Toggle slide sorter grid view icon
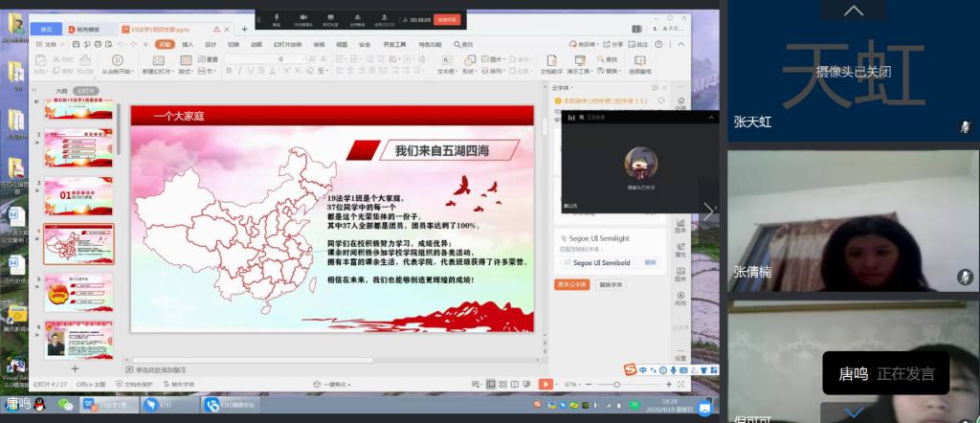The image size is (980, 423). pos(503,384)
